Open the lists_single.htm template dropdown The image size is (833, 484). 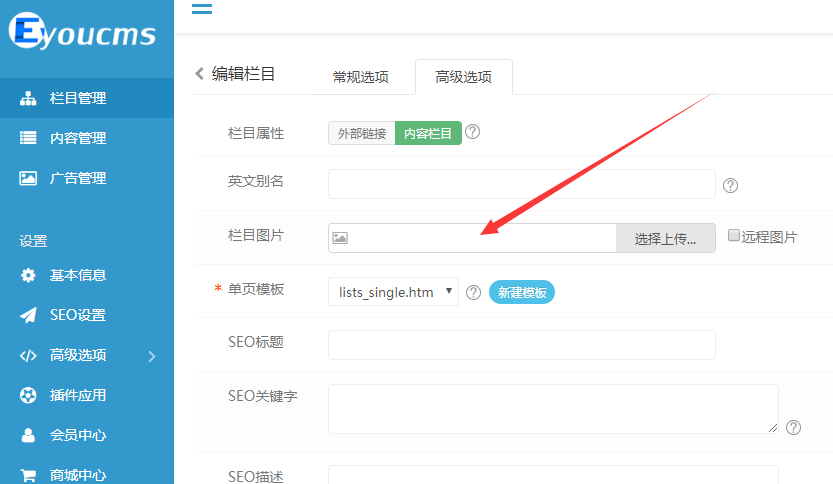pyautogui.click(x=393, y=292)
